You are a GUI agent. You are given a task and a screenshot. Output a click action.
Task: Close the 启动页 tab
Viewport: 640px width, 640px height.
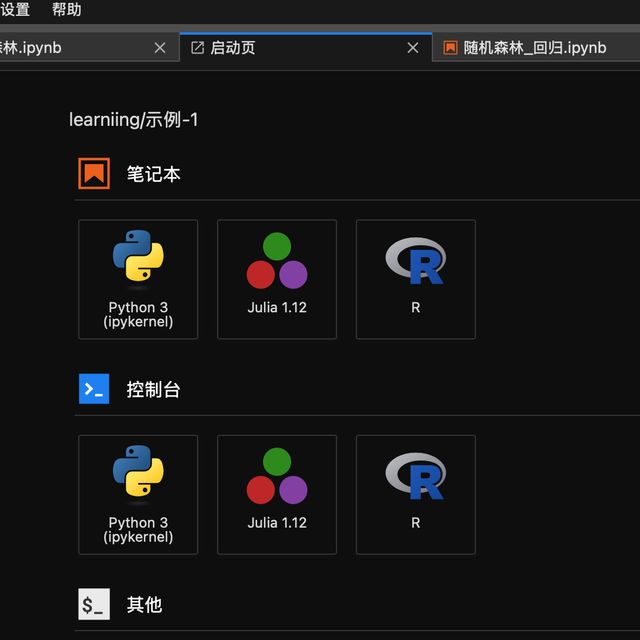(x=413, y=48)
